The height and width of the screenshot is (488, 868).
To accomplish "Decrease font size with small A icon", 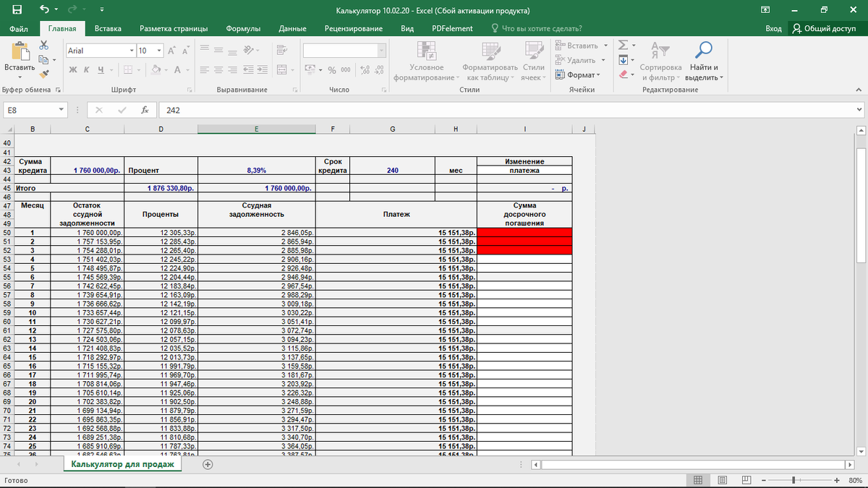I will click(186, 51).
